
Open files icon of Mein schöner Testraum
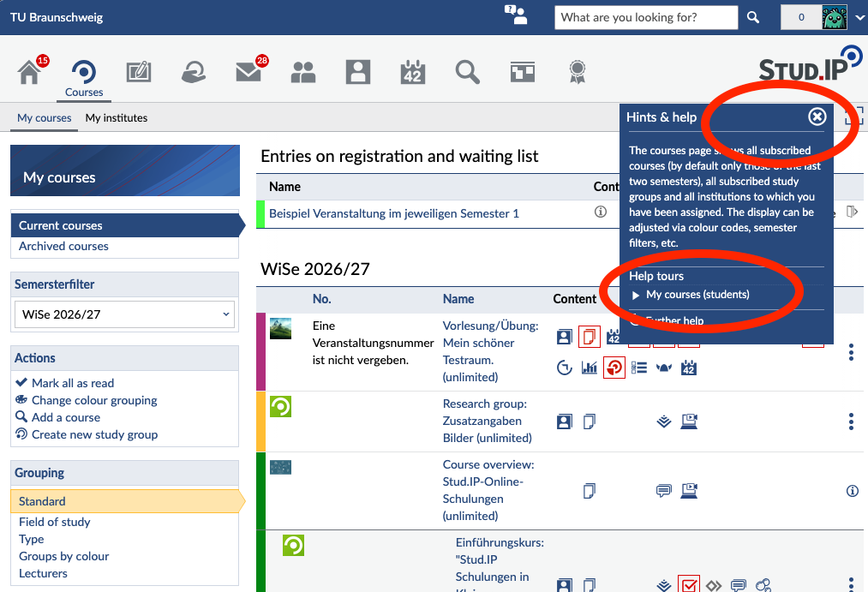pos(589,337)
